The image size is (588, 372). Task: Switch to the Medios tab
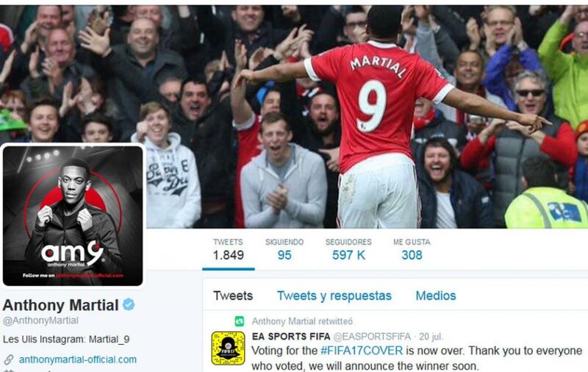(x=436, y=296)
